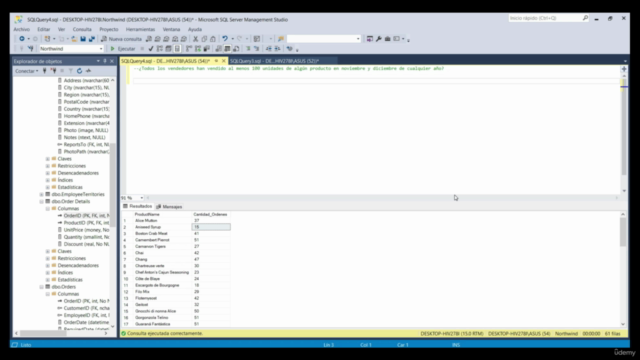This screenshot has width=640, height=360.
Task: Click the Cut scissors icon
Action: (196, 39)
